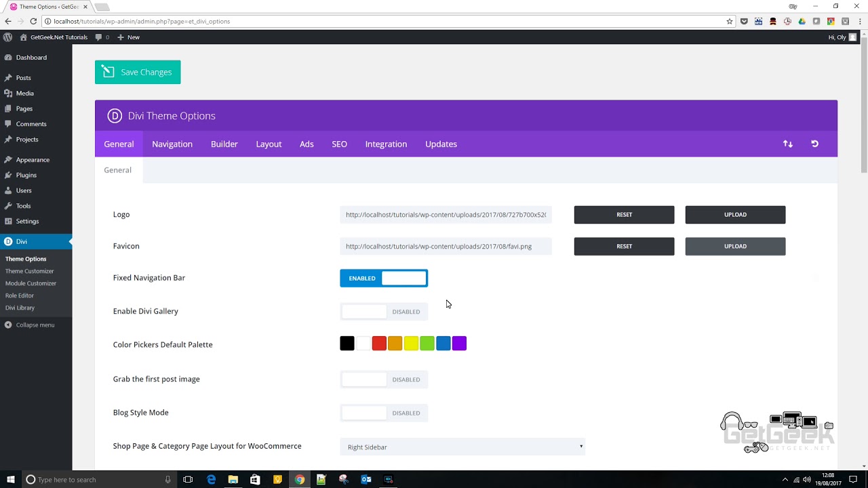Viewport: 868px width, 488px height.
Task: Click the reset-to-defaults circular arrow icon
Action: click(x=814, y=144)
